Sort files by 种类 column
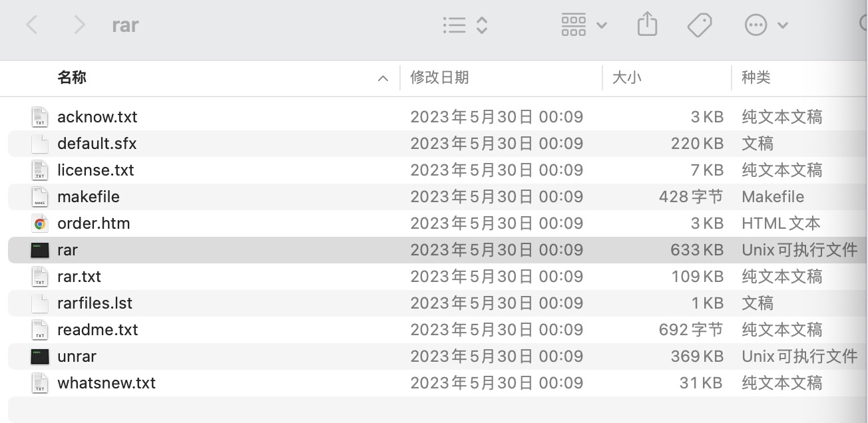The height and width of the screenshot is (423, 868). (x=756, y=78)
